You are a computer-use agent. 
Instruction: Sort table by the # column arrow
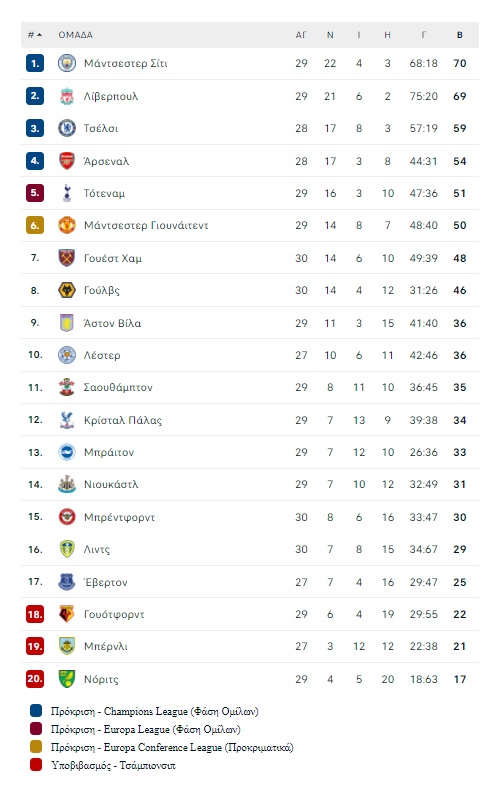coord(40,35)
